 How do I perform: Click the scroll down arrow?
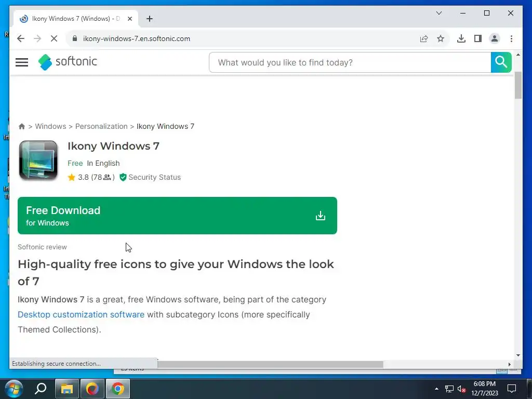518,355
